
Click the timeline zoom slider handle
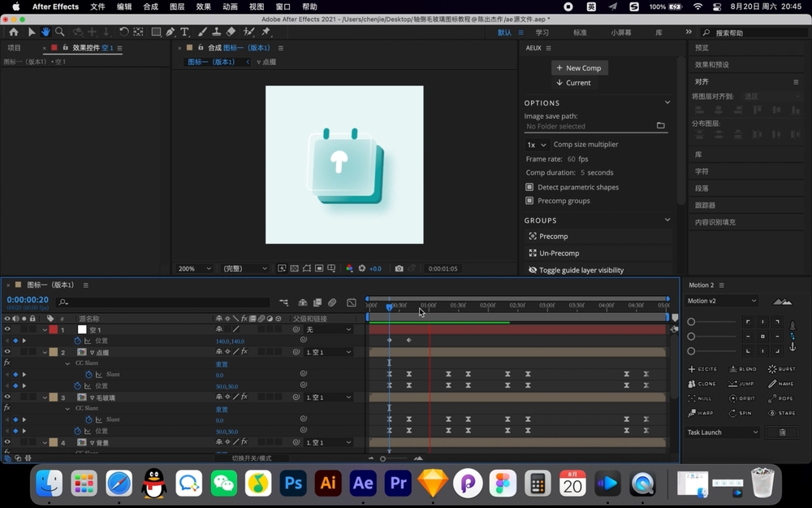(x=382, y=458)
